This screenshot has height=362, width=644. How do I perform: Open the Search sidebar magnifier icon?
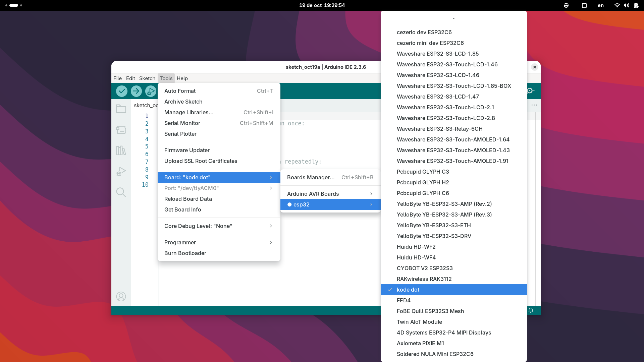(x=121, y=192)
